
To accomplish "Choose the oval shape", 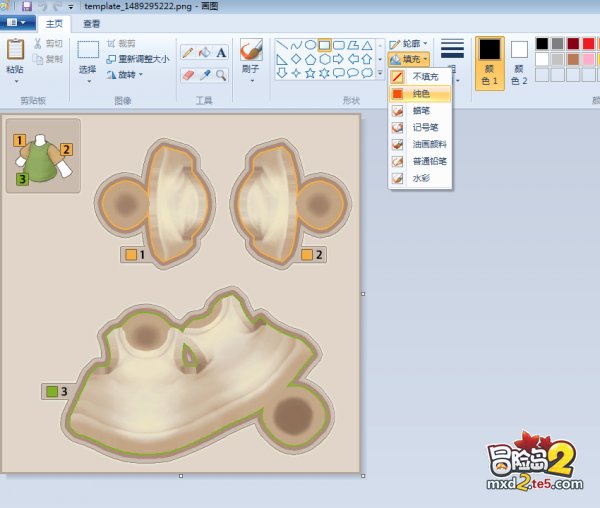I will pyautogui.click(x=310, y=46).
